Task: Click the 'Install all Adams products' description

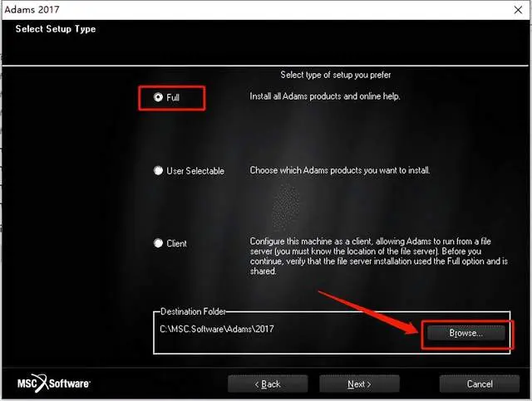Action: [325, 96]
